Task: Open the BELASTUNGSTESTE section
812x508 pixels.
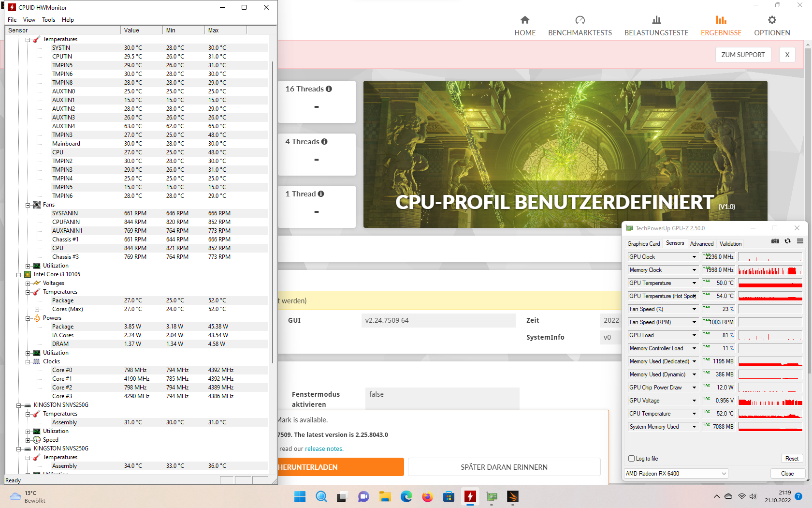Action: [656, 24]
